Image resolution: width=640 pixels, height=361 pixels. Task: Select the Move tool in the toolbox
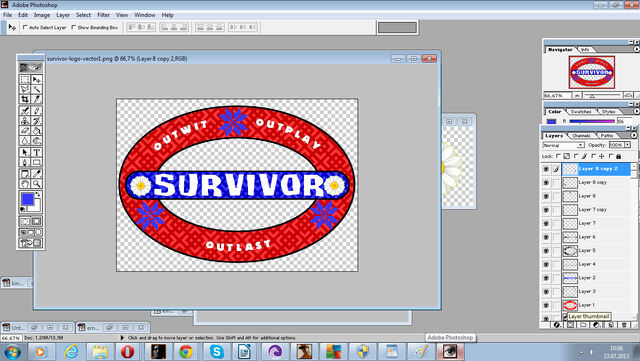point(37,80)
